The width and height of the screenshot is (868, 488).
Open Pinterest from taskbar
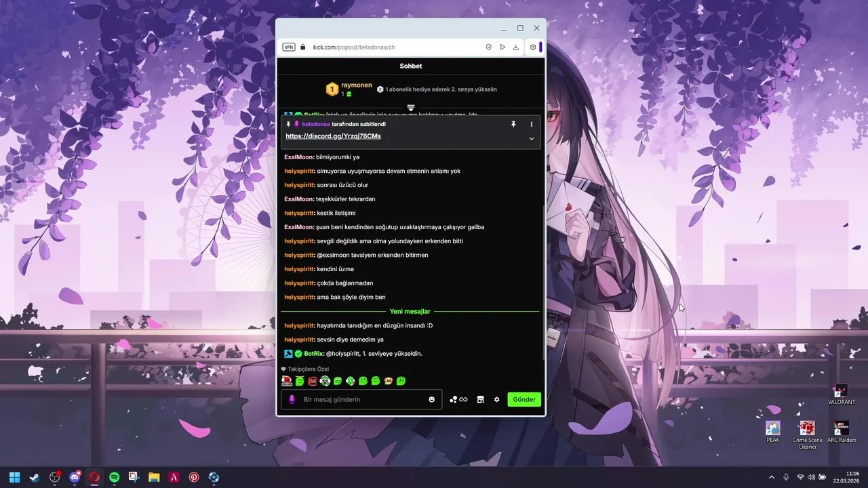194,477
